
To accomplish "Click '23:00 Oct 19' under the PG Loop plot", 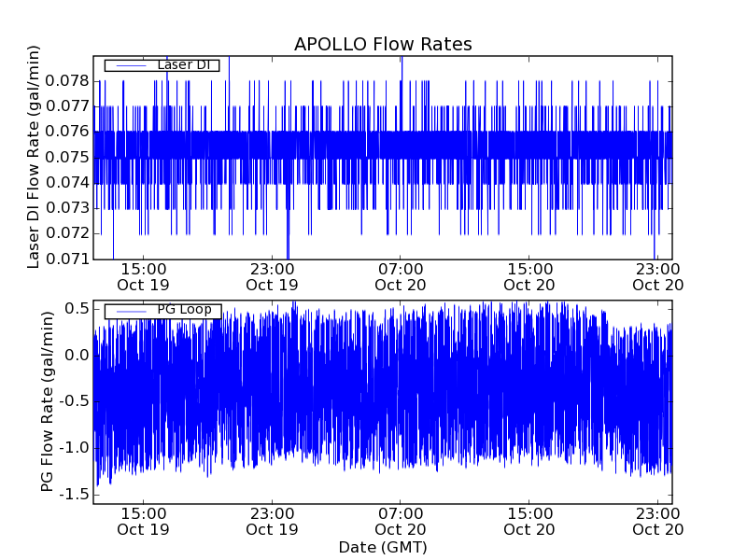I will (x=272, y=522).
